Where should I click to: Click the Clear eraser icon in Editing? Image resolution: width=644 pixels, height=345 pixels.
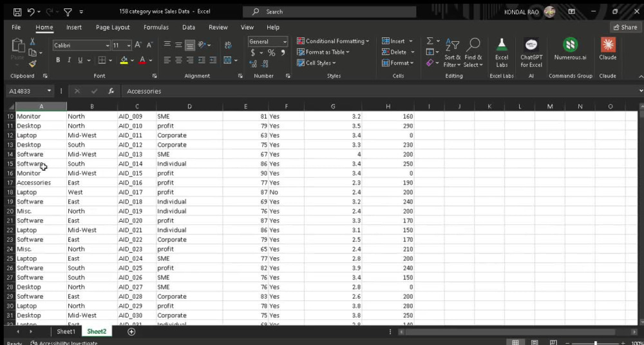click(x=430, y=63)
